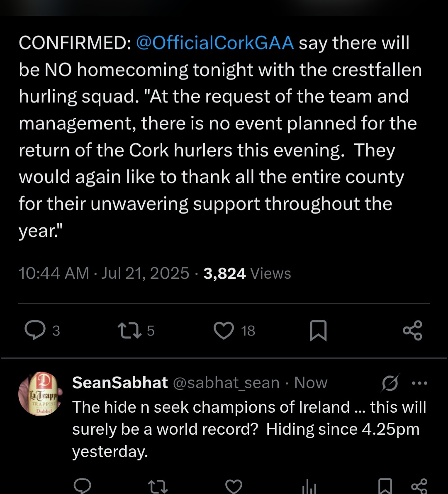Open the @OfficialCorkGAA mention link

(215, 43)
